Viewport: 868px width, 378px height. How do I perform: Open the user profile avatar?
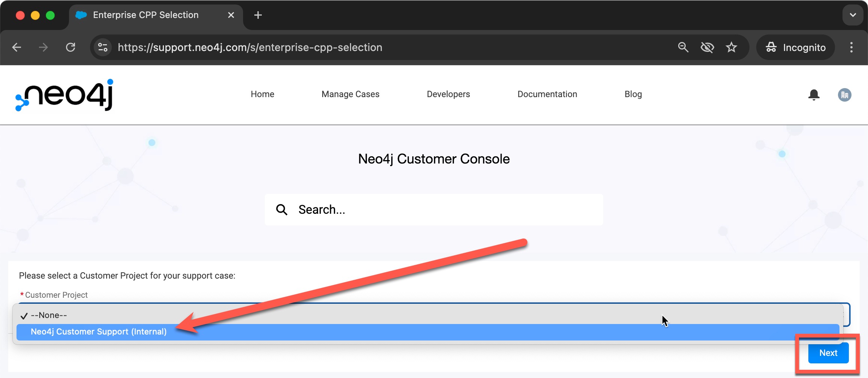844,95
